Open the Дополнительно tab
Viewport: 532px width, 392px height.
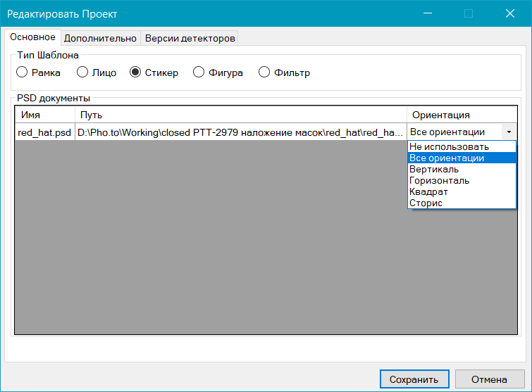pos(100,38)
